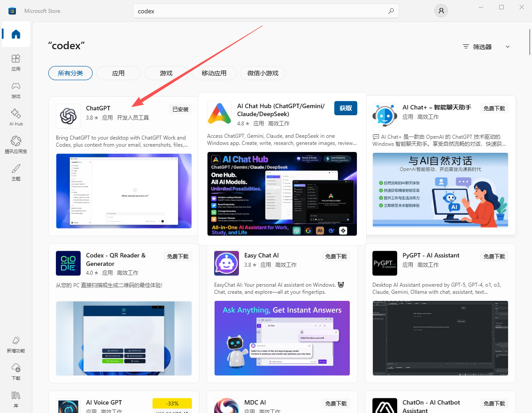This screenshot has height=413, width=532.
Task: Open the Home page from the sidebar
Action: pyautogui.click(x=16, y=34)
